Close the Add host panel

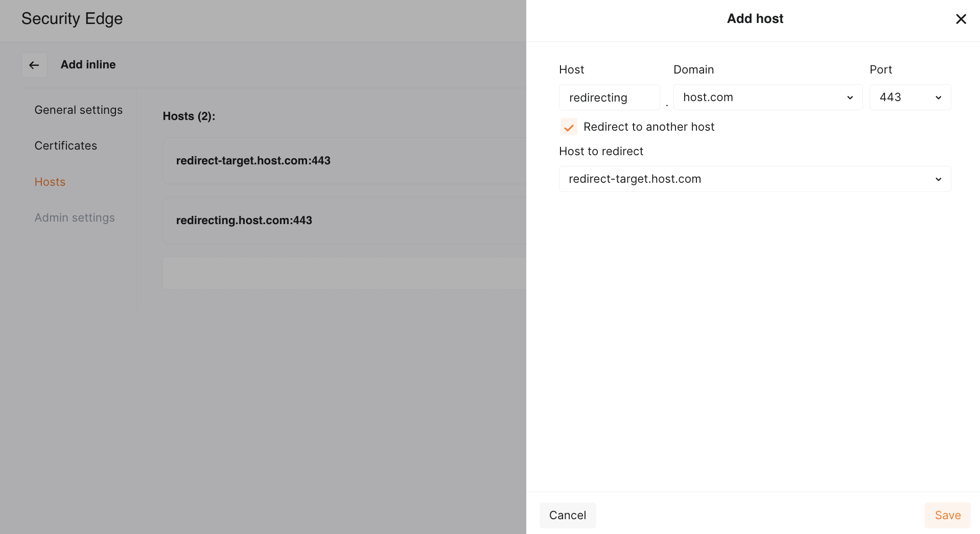pos(961,19)
